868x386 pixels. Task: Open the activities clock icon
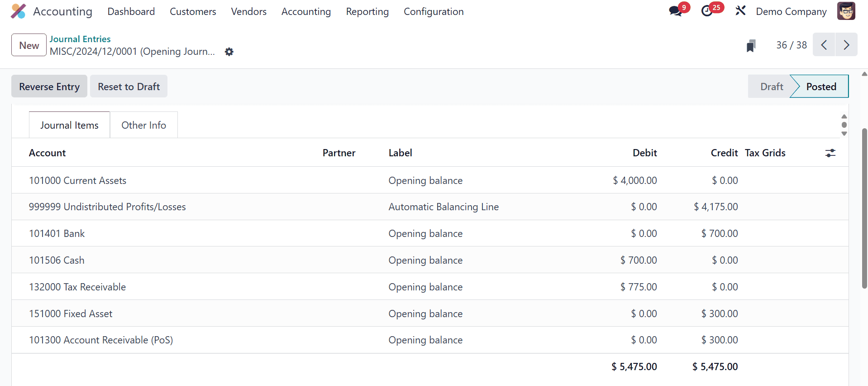pos(707,11)
